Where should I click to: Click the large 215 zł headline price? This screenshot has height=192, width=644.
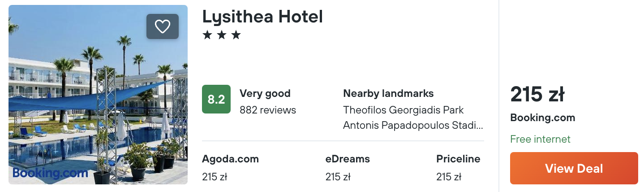coord(537,95)
